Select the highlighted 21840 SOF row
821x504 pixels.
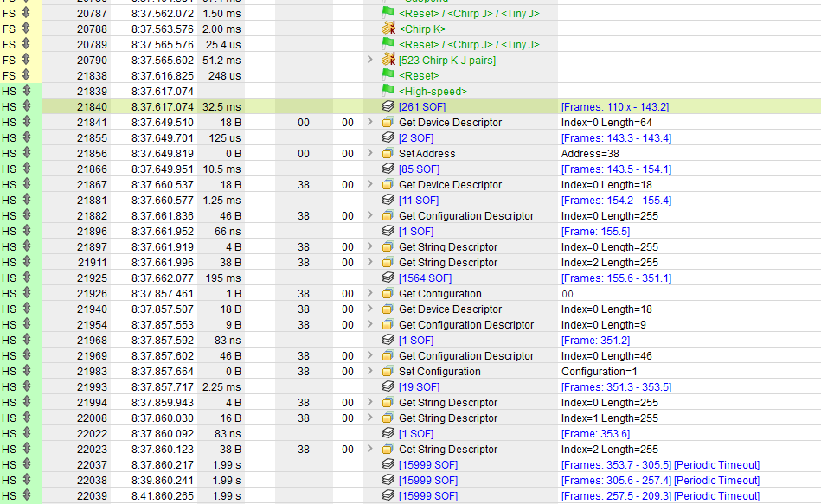click(x=173, y=106)
